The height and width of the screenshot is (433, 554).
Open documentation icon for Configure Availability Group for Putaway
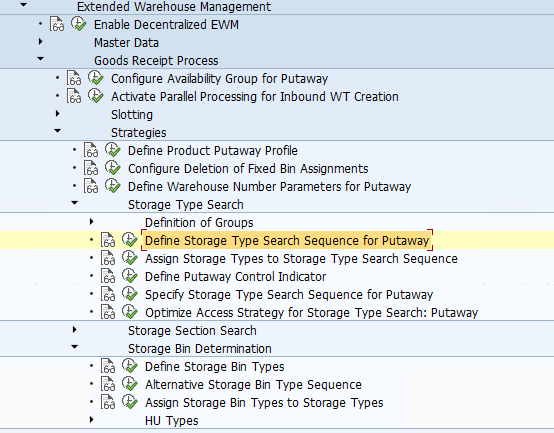74,78
